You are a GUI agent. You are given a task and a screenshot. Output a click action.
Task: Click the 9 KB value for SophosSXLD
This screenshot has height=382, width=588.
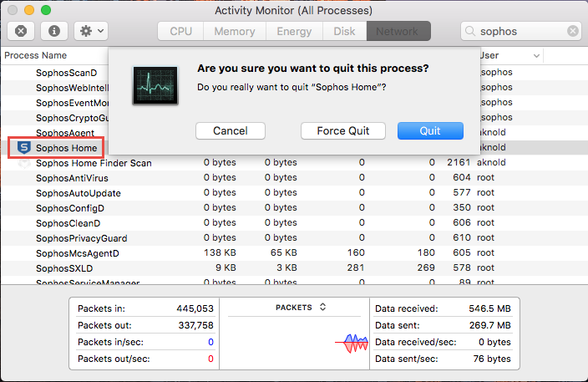click(226, 267)
